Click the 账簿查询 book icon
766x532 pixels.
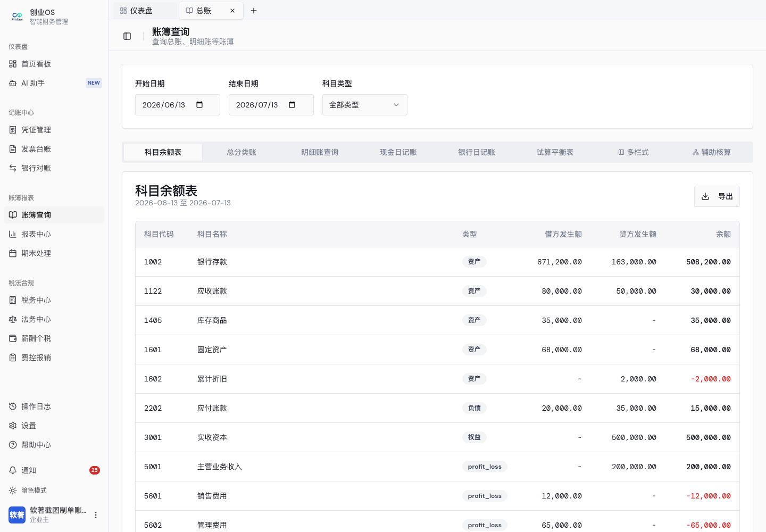click(x=13, y=215)
